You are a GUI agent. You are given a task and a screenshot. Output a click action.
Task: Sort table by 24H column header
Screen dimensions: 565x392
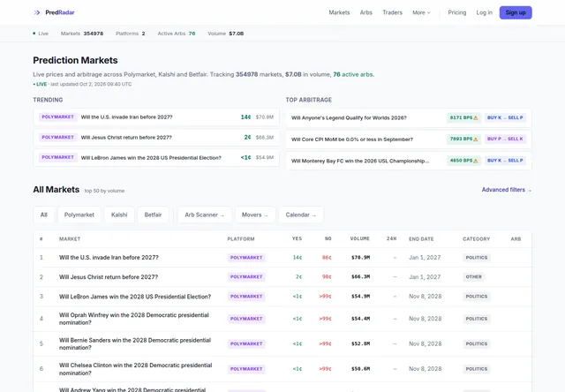[392, 238]
